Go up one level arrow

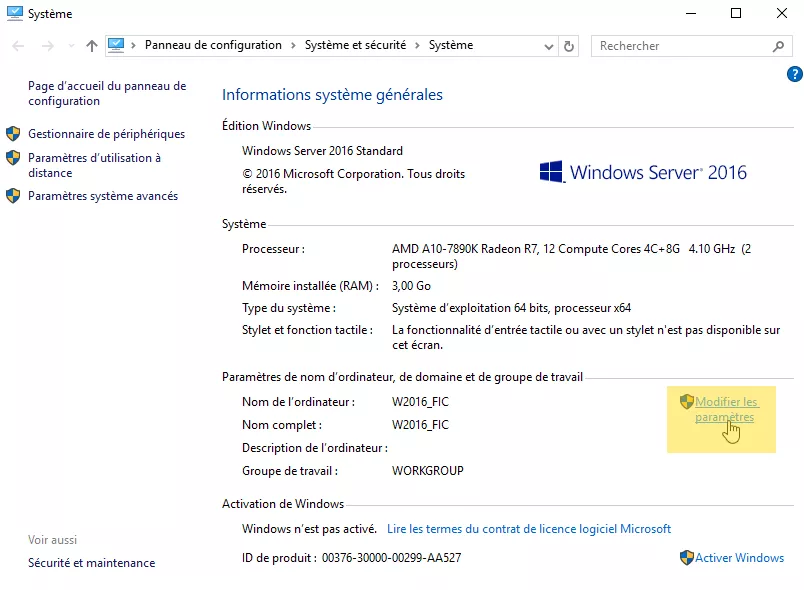(92, 46)
